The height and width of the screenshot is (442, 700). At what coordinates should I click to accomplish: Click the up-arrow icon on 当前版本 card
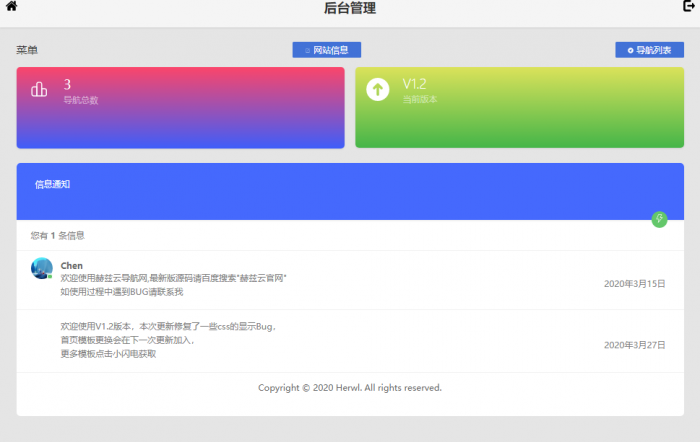[378, 90]
